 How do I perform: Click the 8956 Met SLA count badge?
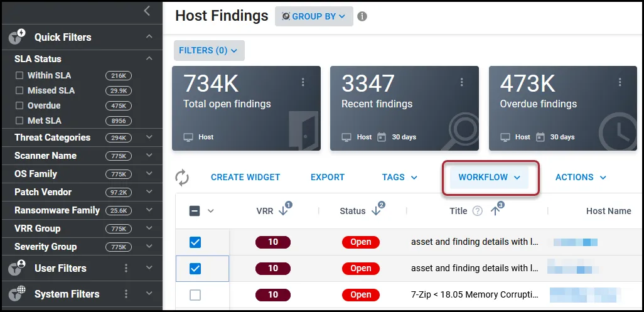[119, 121]
